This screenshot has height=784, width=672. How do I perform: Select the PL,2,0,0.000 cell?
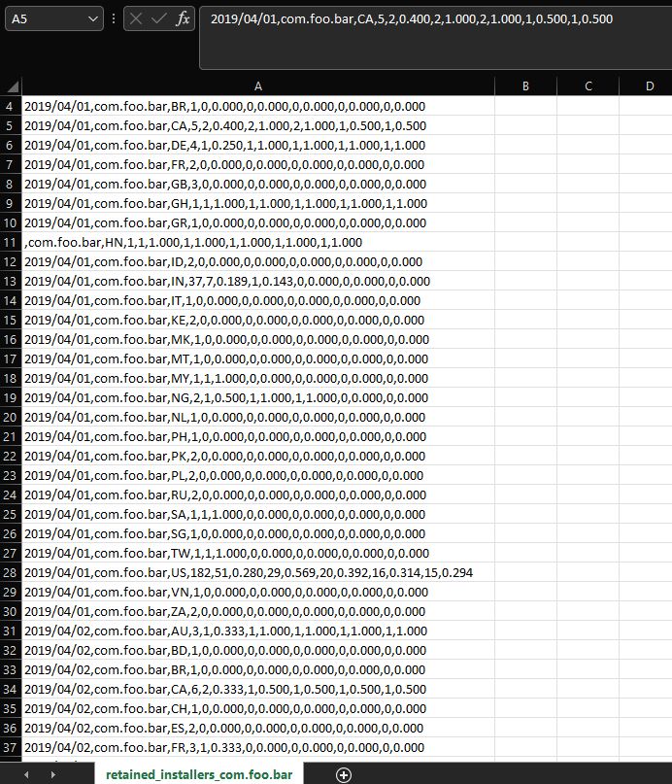coord(258,475)
